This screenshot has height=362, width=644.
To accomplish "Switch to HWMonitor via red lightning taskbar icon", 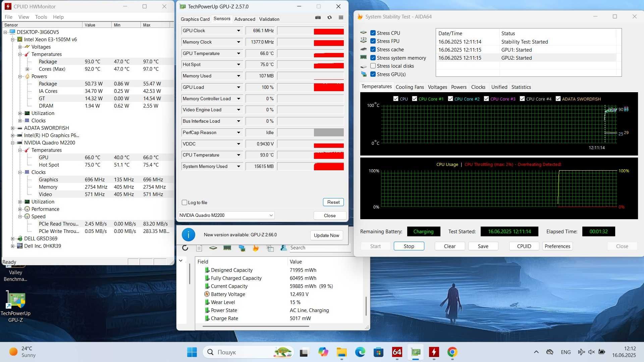I will [434, 352].
